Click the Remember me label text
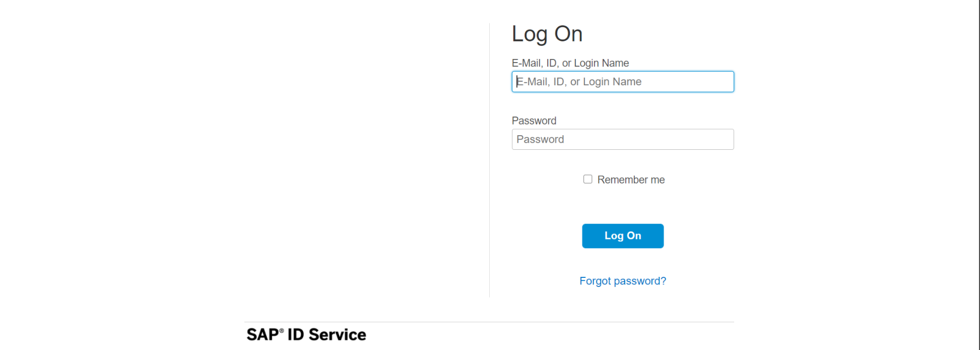Image resolution: width=980 pixels, height=350 pixels. (x=631, y=180)
